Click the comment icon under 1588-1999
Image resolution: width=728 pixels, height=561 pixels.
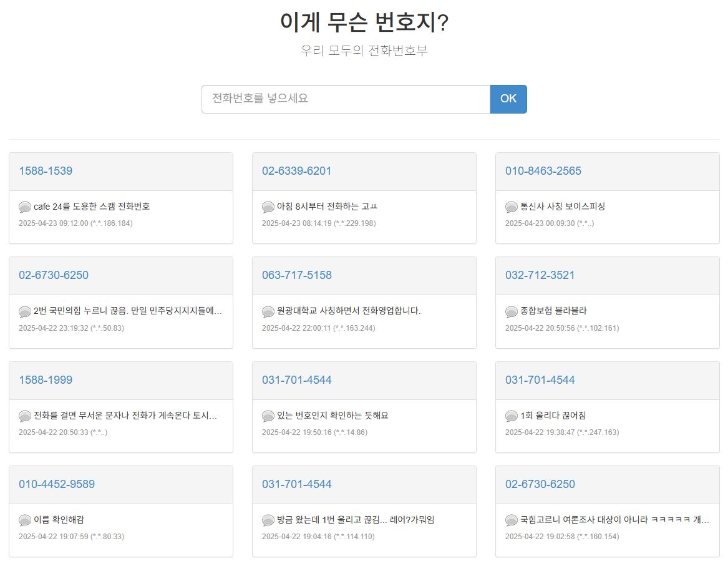(24, 416)
